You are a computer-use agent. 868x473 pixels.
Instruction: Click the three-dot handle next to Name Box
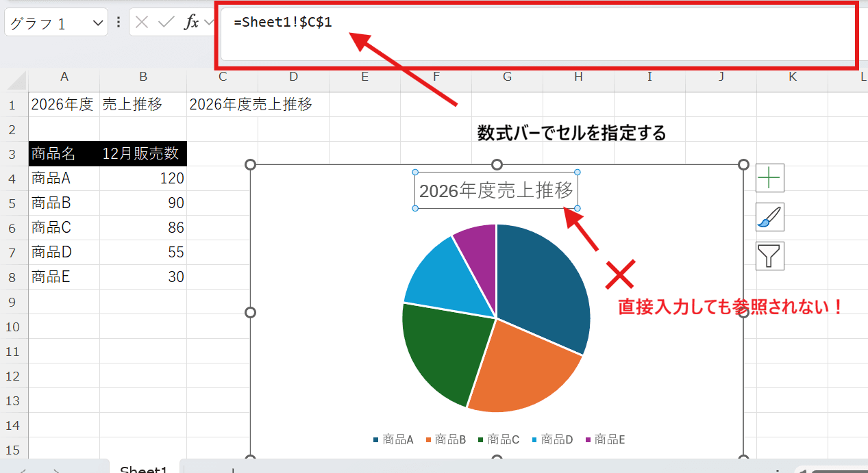[118, 22]
